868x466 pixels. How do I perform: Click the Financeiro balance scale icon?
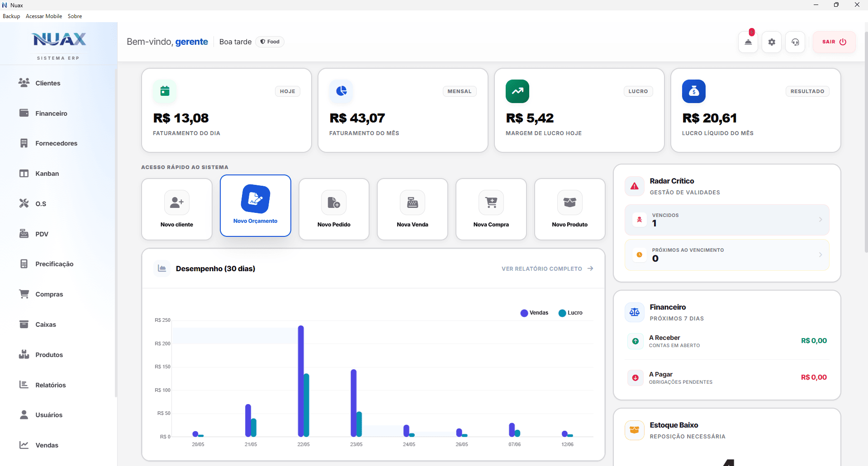[x=635, y=312]
